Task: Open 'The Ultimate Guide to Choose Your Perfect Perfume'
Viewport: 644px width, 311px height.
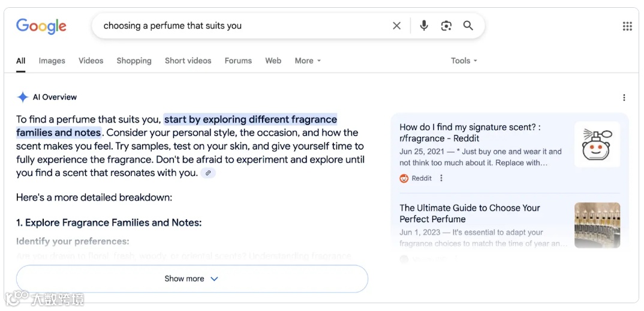Action: point(470,214)
